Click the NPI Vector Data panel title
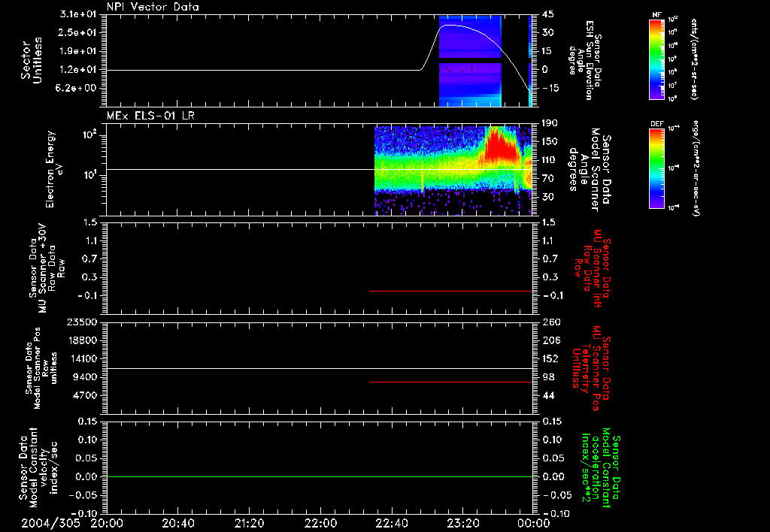This screenshot has width=770, height=532. (153, 7)
